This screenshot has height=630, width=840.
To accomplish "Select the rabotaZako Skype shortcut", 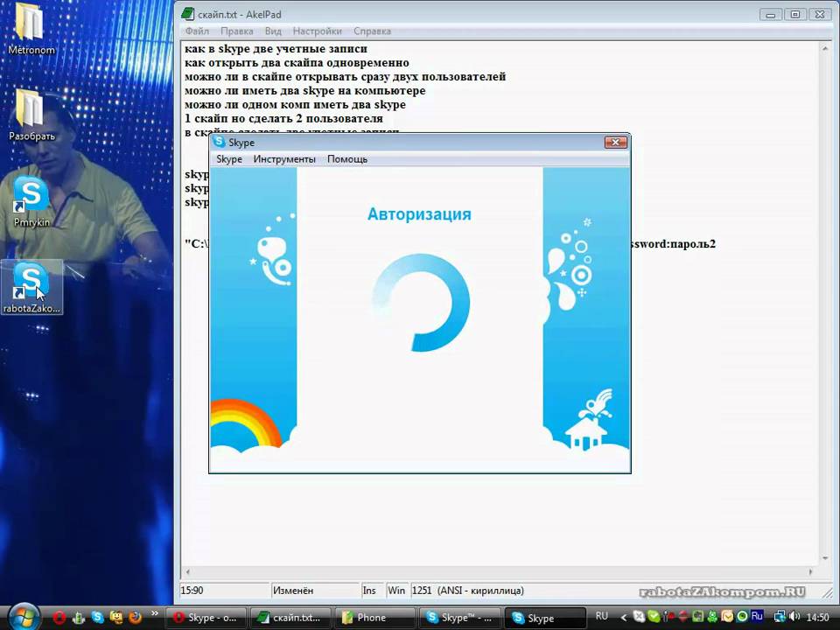I will point(31,288).
